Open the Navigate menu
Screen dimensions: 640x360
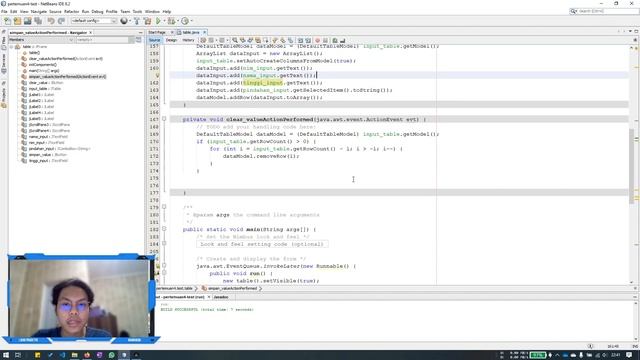coord(39,11)
